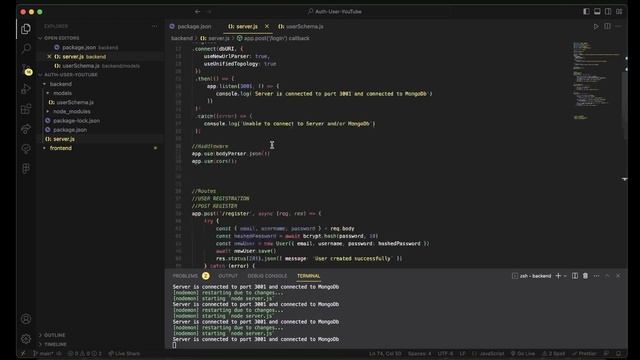Open the Explorer view in activity bar
The height and width of the screenshot is (360, 640).
point(26,29)
